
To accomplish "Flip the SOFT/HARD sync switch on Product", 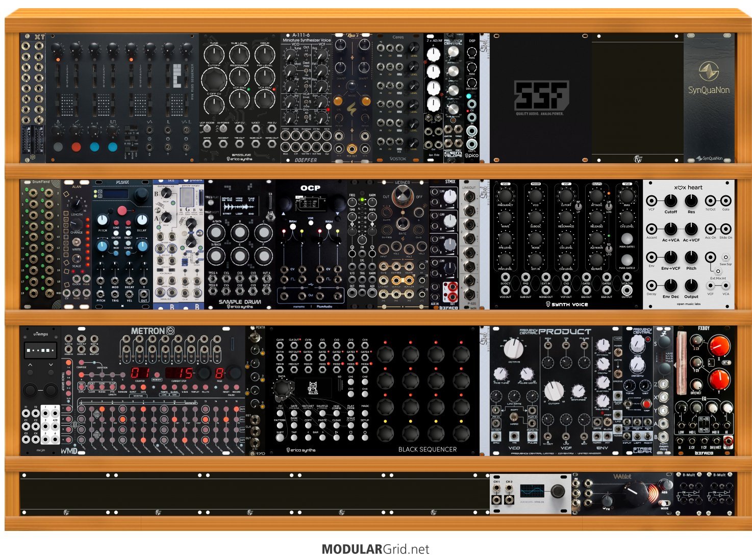I will [x=514, y=417].
